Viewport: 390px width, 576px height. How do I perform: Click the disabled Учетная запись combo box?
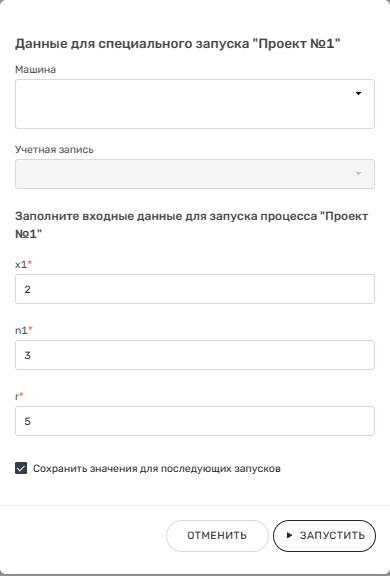point(195,174)
